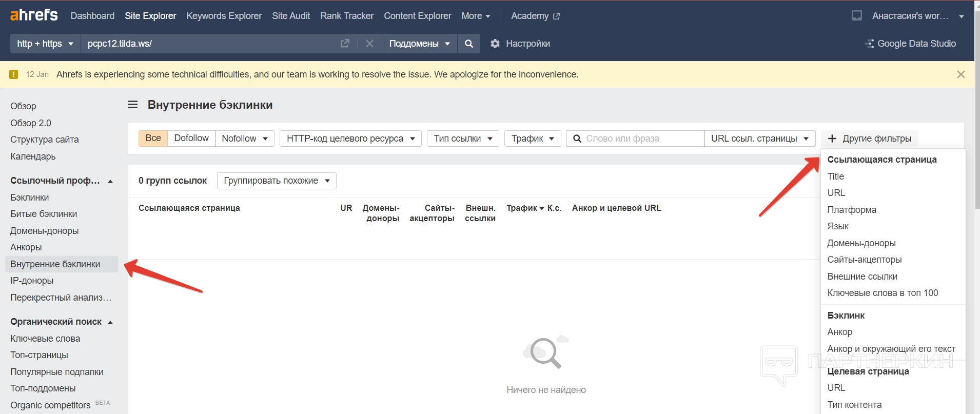Open the workspace account dropdown
This screenshot has height=414, width=980.
pos(918,16)
